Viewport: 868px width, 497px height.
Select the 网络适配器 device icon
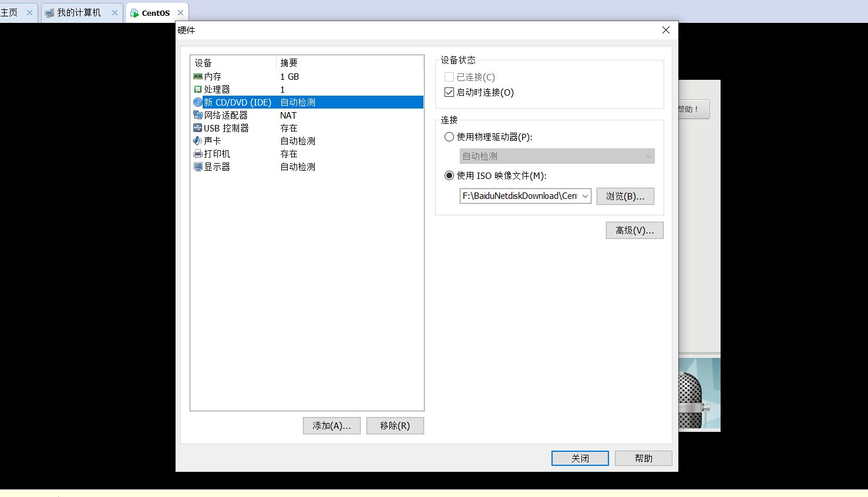click(198, 115)
